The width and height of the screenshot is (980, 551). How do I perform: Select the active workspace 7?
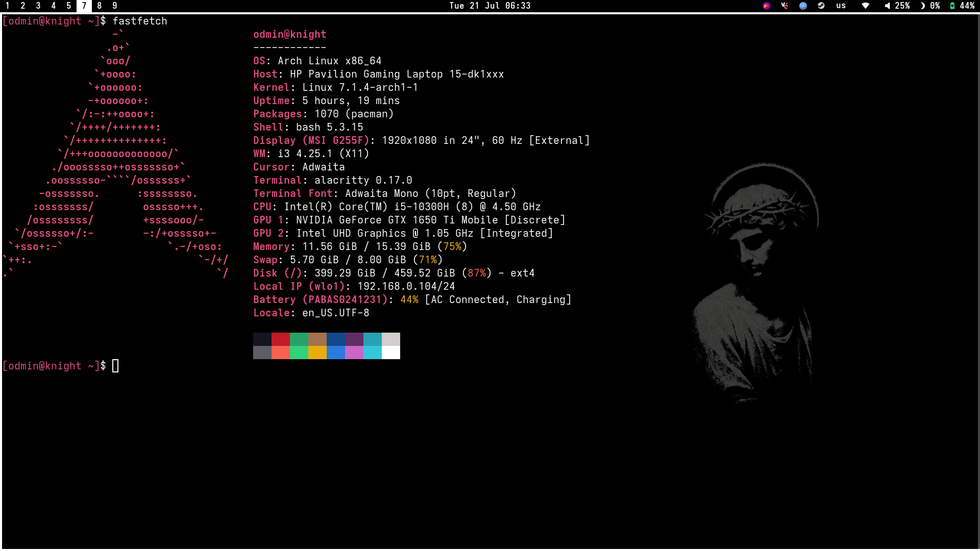click(x=84, y=6)
